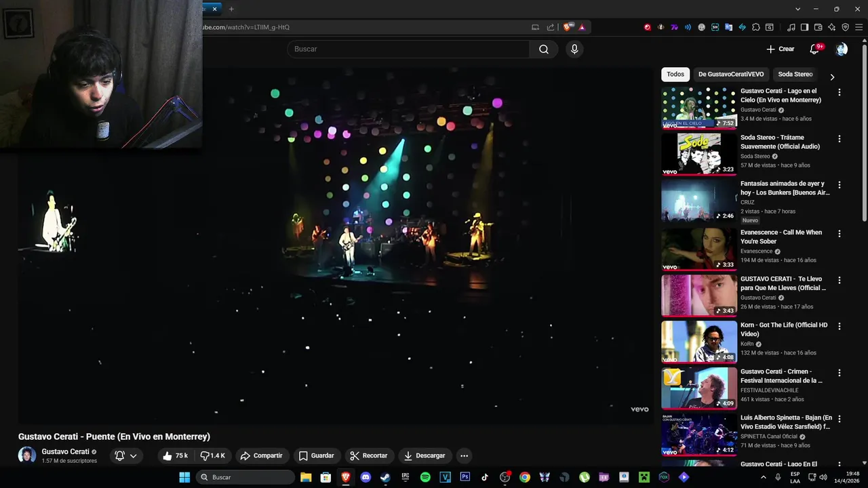Click the Brave Shields lion icon
Screen dimensions: 868x488
tap(568, 27)
